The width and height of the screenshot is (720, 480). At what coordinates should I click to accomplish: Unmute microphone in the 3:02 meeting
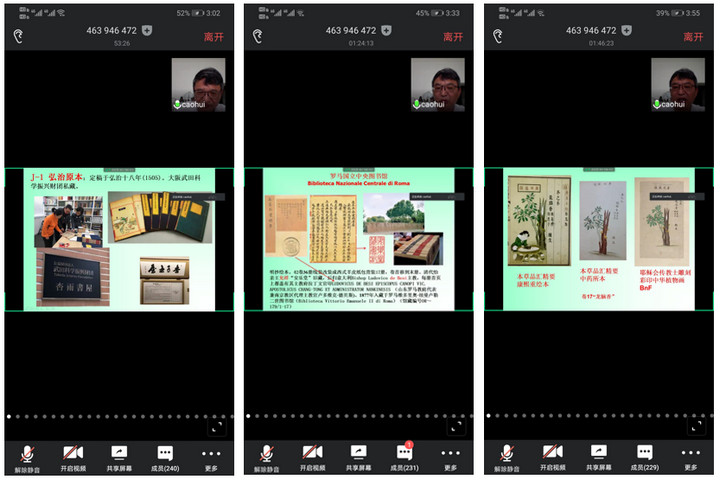click(28, 456)
